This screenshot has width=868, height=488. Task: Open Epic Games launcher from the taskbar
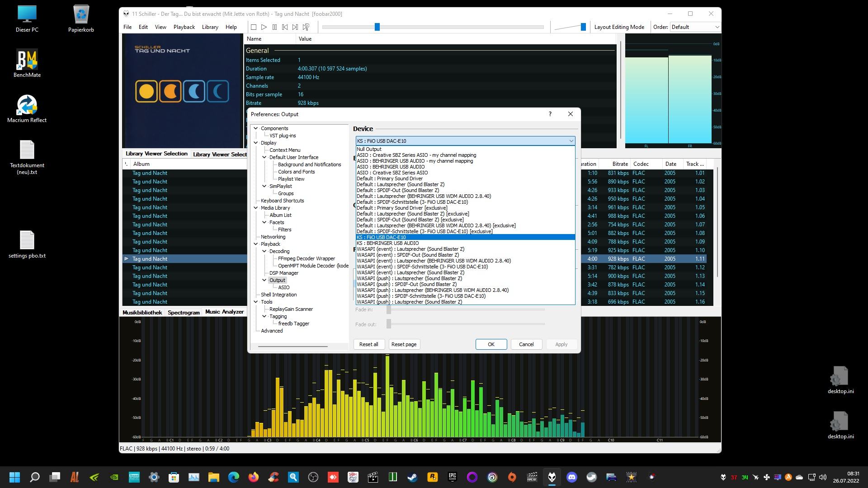point(452,477)
